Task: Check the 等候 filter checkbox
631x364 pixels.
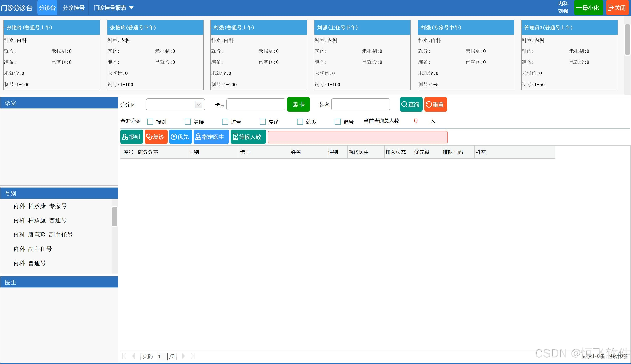Action: [x=188, y=122]
